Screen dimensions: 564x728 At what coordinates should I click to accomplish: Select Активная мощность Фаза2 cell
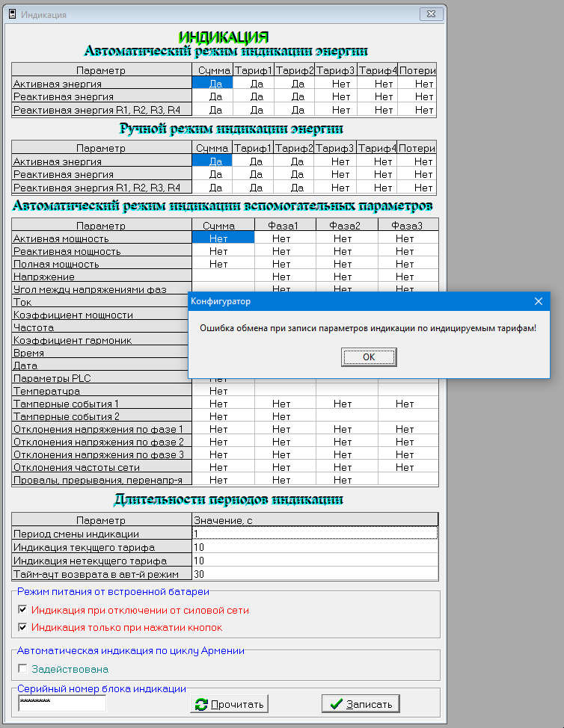click(x=346, y=238)
